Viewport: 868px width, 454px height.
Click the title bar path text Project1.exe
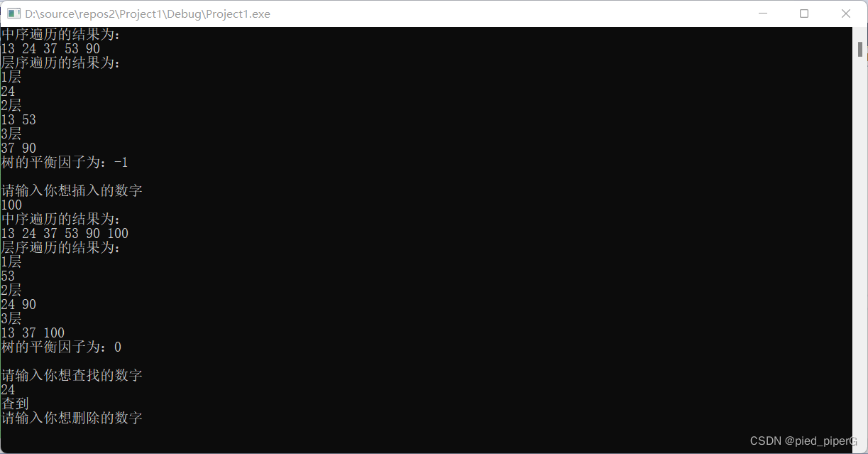coord(147,13)
